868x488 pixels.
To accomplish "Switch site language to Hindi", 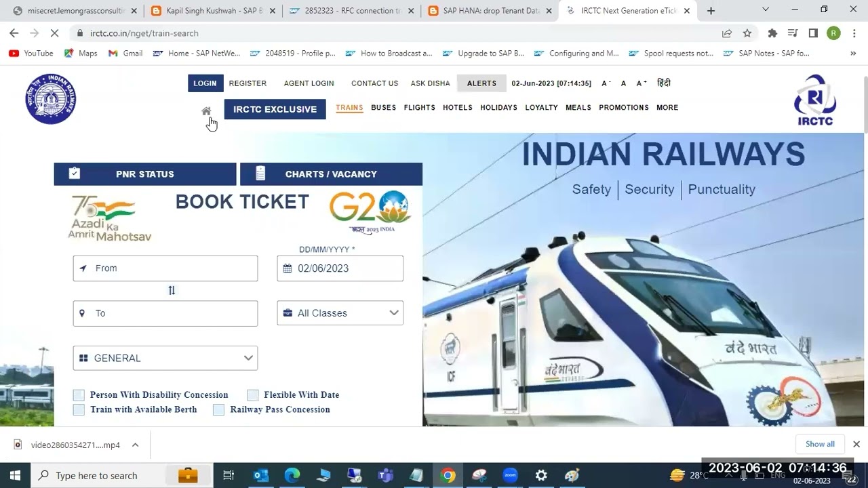I will tap(664, 83).
